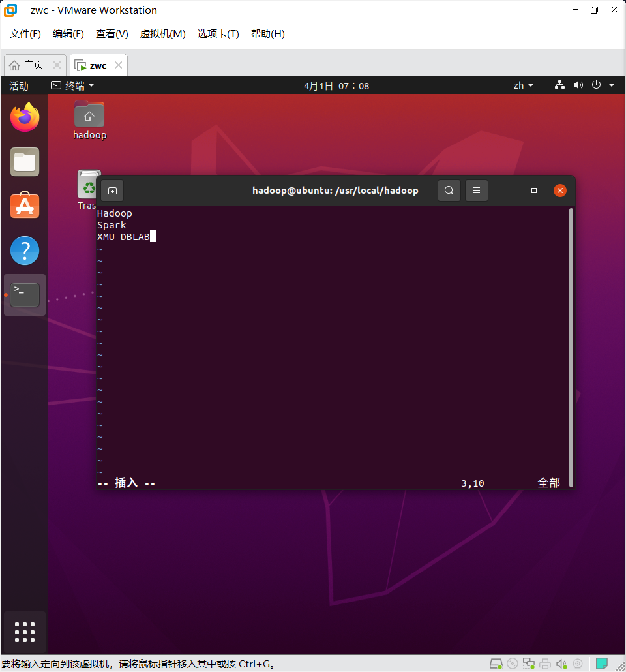
Task: Click the teal message log icon in status bar
Action: click(602, 664)
